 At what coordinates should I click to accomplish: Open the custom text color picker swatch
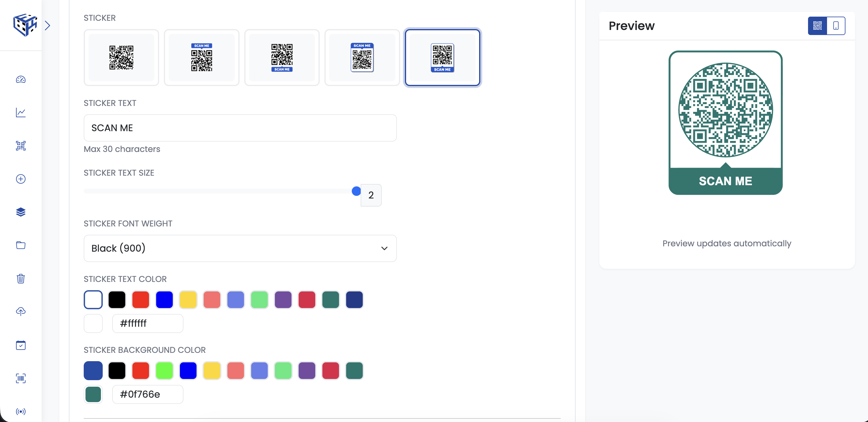[x=93, y=324]
